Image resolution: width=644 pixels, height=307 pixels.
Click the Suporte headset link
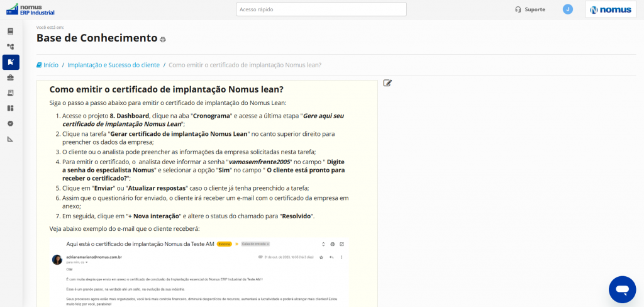(x=530, y=9)
